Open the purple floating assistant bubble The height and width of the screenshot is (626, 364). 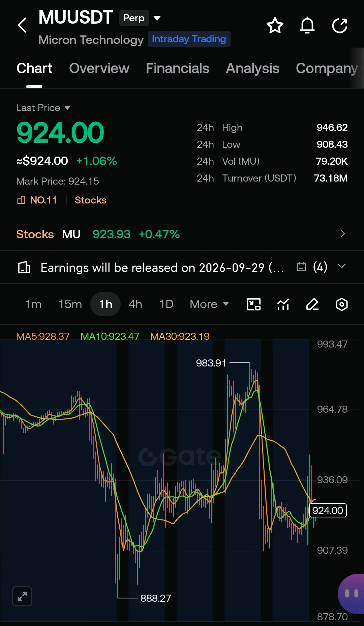(x=351, y=594)
